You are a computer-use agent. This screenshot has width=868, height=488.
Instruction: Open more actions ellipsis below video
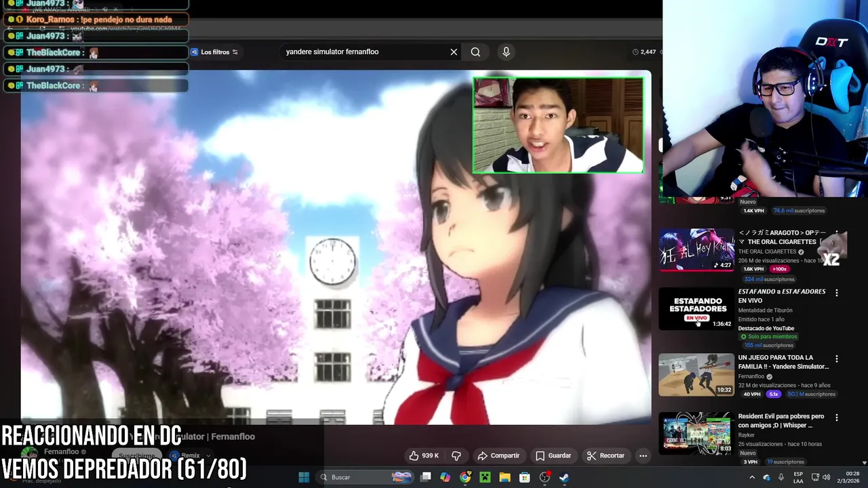point(643,455)
